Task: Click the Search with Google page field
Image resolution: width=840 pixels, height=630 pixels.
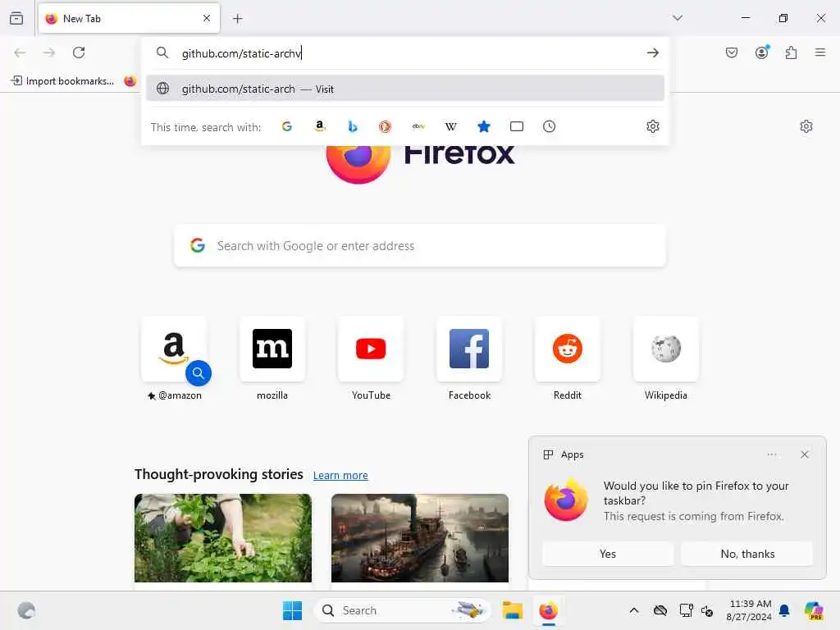Action: (420, 246)
